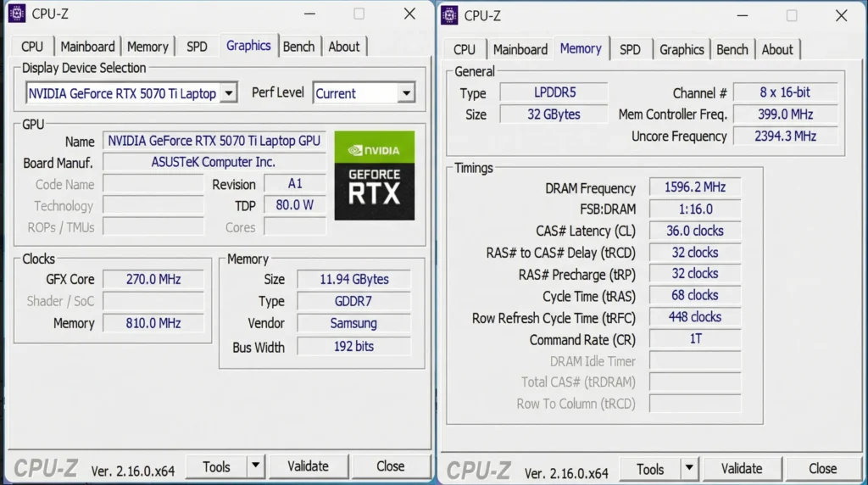Image resolution: width=868 pixels, height=485 pixels.
Task: Click the CPU-Z icon in right window title bar
Action: click(449, 15)
